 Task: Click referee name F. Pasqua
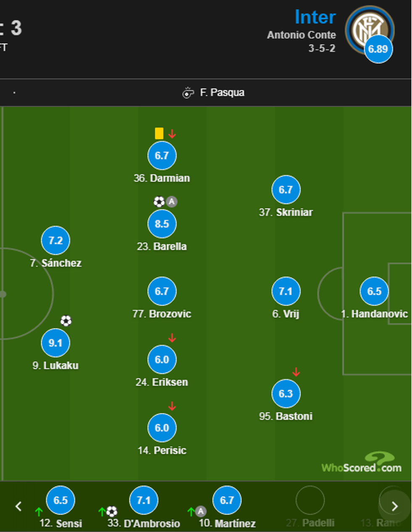[222, 93]
